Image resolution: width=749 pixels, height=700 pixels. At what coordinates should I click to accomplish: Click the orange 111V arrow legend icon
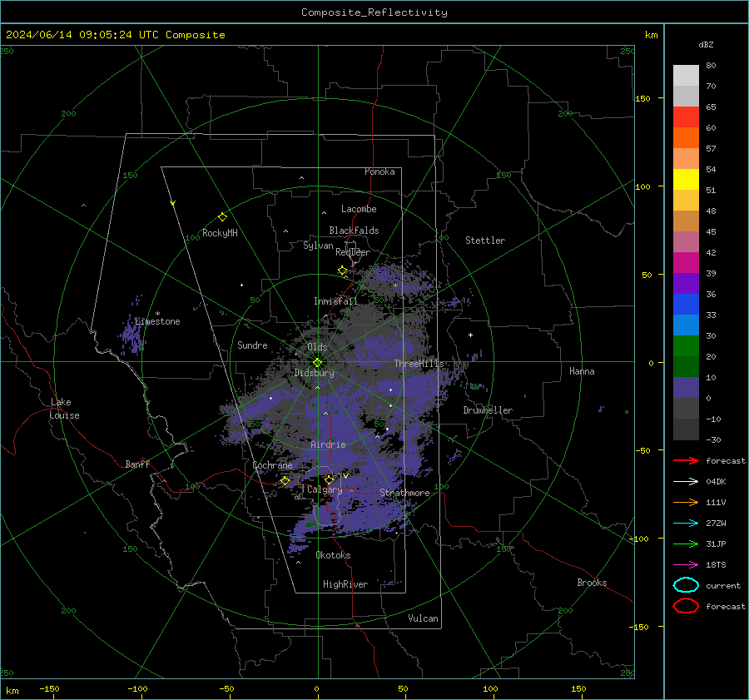coord(686,502)
